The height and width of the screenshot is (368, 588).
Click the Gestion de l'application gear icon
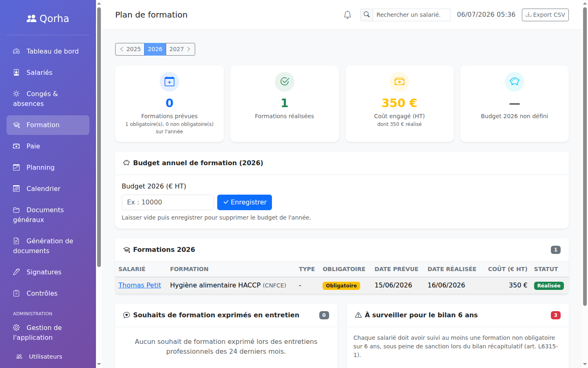(x=16, y=328)
